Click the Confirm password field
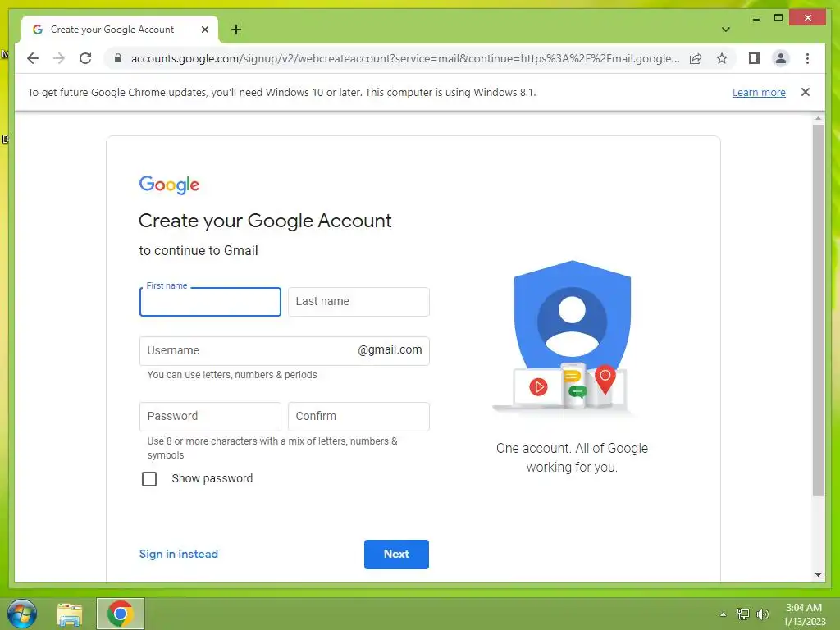This screenshot has height=630, width=840. click(358, 416)
